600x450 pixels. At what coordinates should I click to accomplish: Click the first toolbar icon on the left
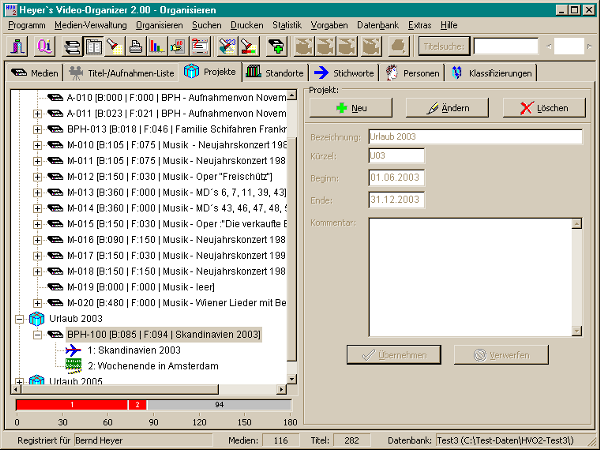(x=18, y=46)
